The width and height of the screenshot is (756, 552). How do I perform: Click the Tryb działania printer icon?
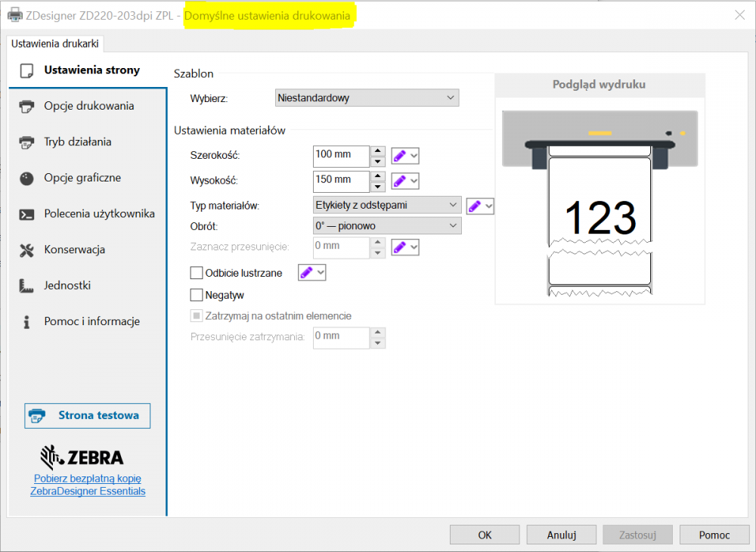[x=26, y=142]
